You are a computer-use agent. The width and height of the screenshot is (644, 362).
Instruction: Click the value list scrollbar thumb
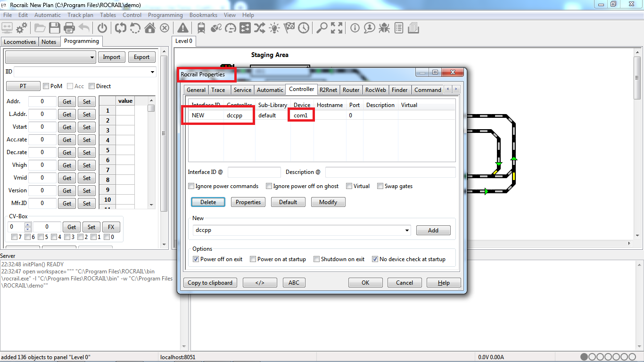151,108
